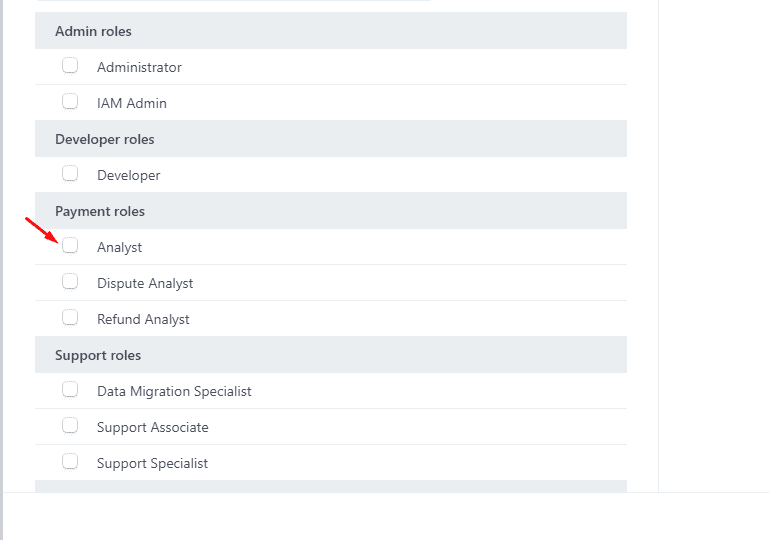
Task: Select the Support Specialist checkbox
Action: (x=70, y=462)
